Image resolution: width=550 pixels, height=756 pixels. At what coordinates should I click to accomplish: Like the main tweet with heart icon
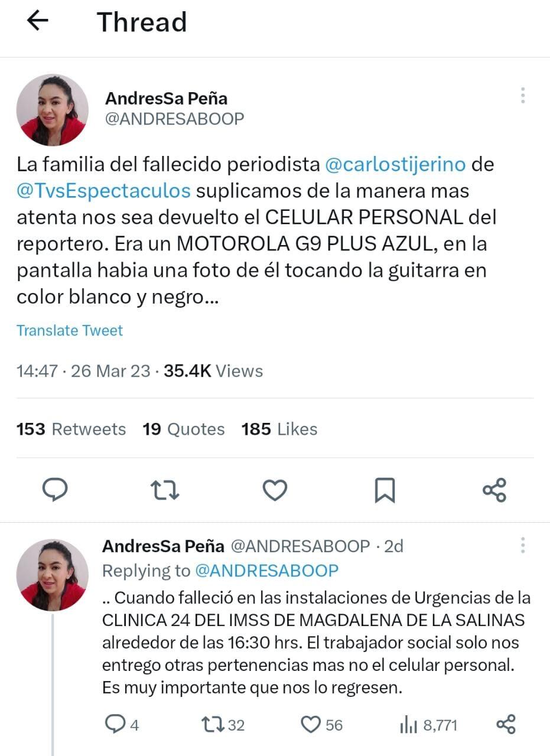[275, 490]
